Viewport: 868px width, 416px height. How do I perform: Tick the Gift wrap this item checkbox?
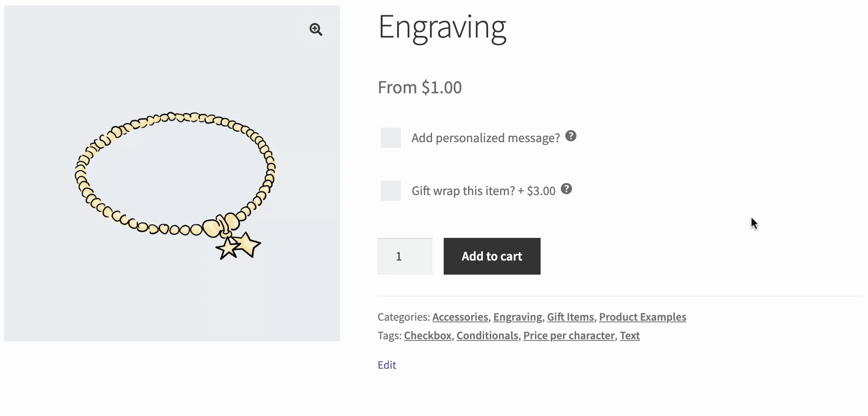(x=391, y=191)
